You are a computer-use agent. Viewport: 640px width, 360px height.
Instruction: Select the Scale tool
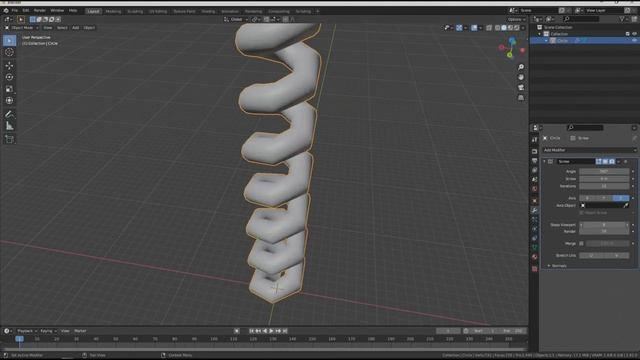click(9, 89)
